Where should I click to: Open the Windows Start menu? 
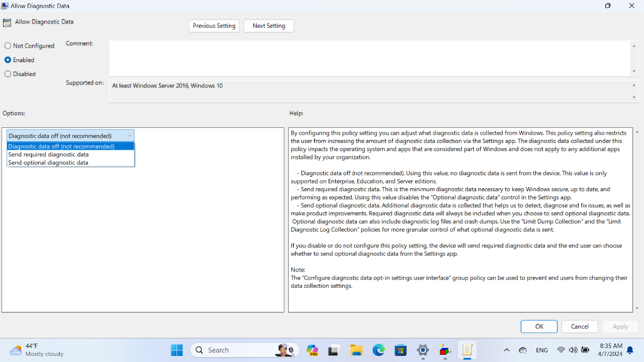click(x=176, y=350)
